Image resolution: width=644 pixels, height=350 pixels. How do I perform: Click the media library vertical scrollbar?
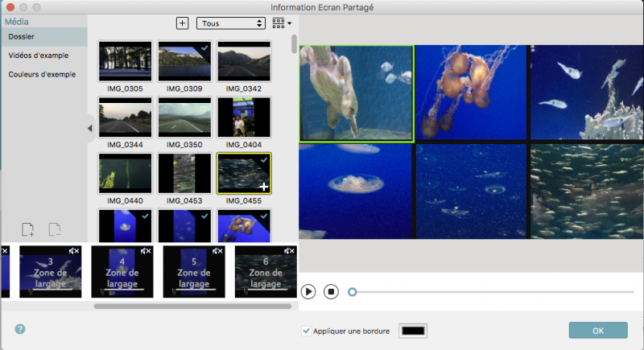294,44
